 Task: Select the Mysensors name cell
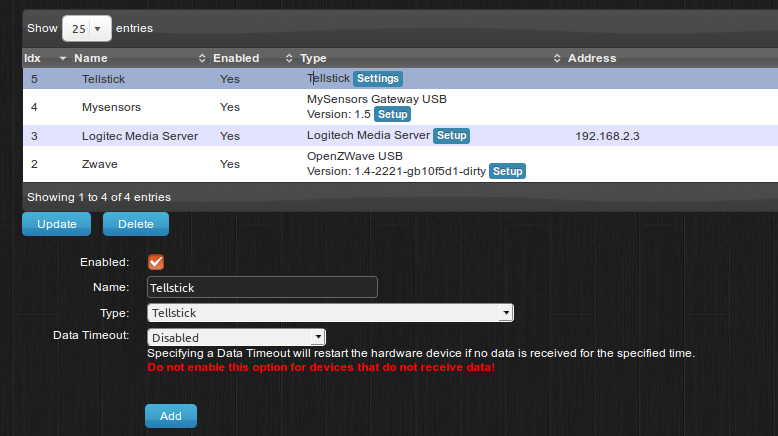click(111, 107)
